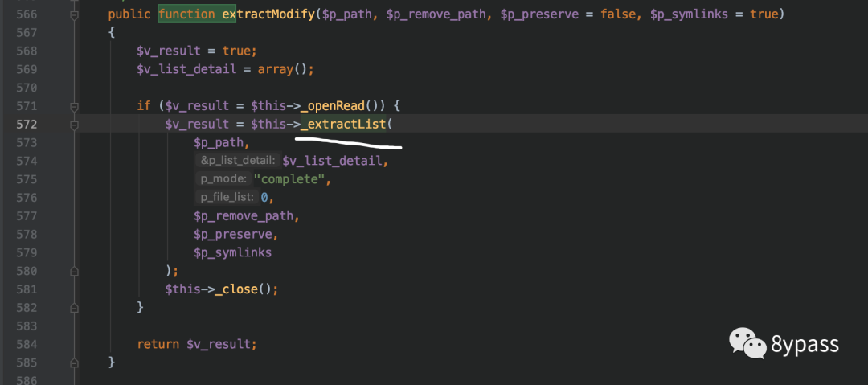Click the p_file_list: parameter hint

coord(227,197)
